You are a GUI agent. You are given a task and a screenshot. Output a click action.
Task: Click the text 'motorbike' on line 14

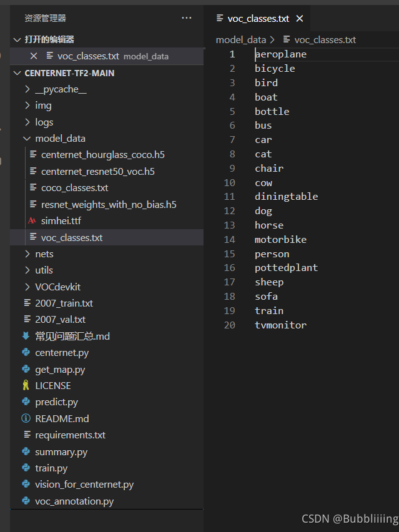[x=280, y=240]
